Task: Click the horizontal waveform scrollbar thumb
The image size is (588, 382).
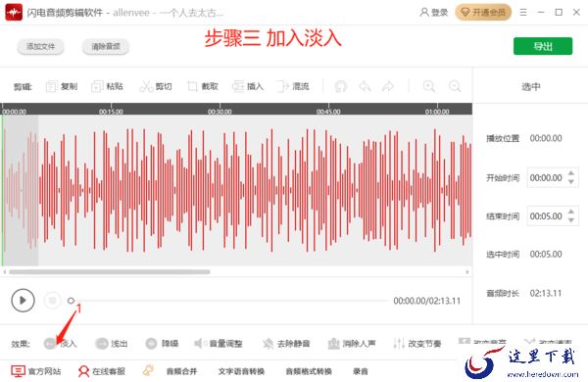Action: coord(110,271)
